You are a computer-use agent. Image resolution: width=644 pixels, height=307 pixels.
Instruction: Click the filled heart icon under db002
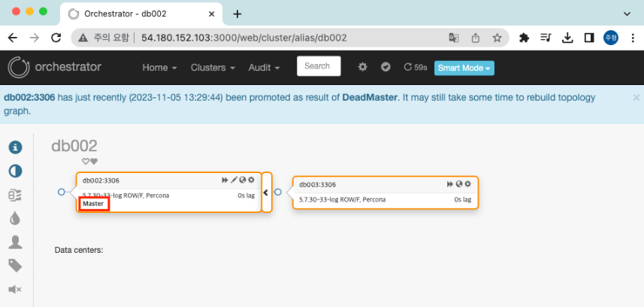pyautogui.click(x=94, y=161)
